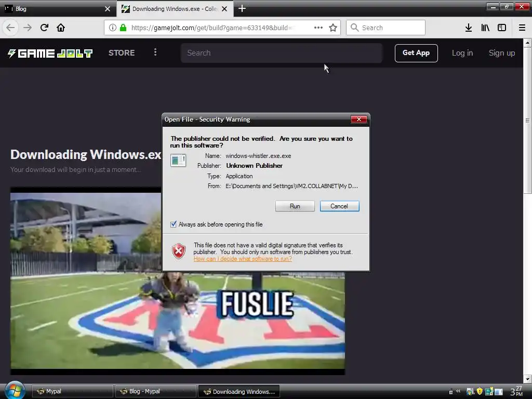
Task: Close the Downloading Windows.exe tab
Action: tap(224, 9)
